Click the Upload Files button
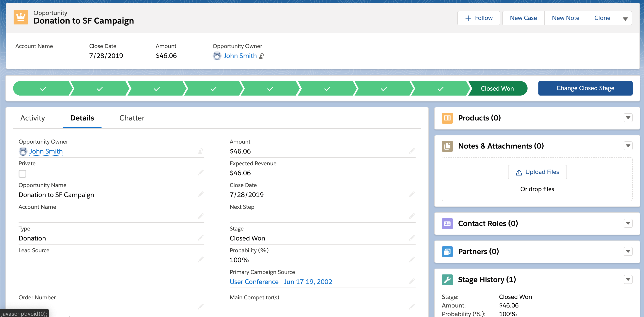The width and height of the screenshot is (644, 317). pos(537,172)
